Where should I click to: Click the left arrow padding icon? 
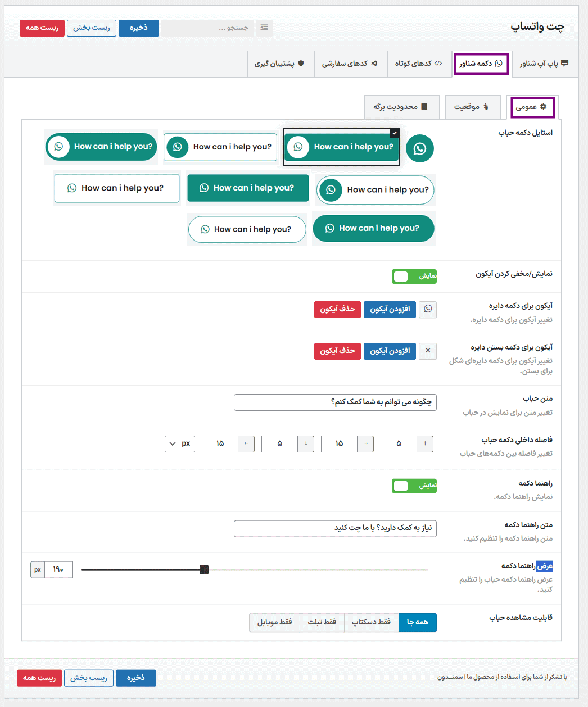(x=246, y=443)
